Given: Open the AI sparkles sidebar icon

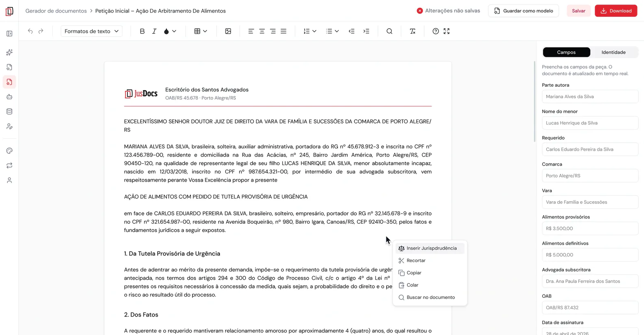Looking at the screenshot, I should pyautogui.click(x=9, y=52).
